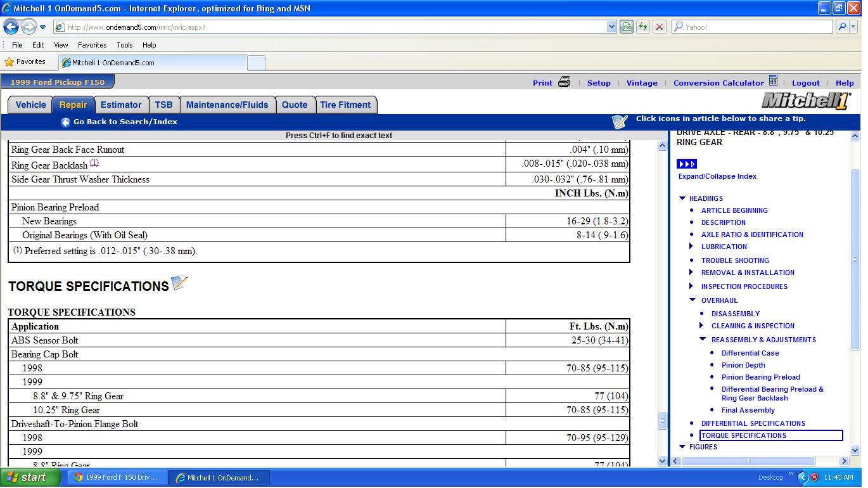This screenshot has height=488, width=868.
Task: Click the search magnifier icon
Action: [x=842, y=27]
